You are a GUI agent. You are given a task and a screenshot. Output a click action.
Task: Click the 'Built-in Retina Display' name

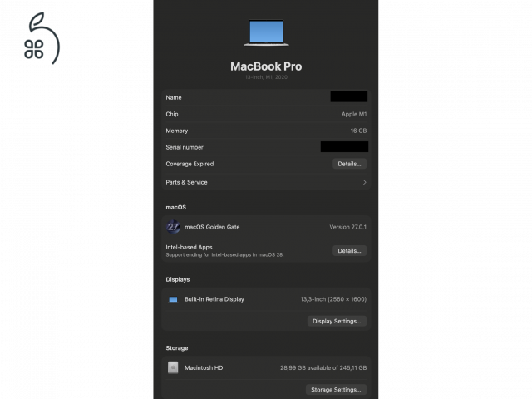point(214,299)
